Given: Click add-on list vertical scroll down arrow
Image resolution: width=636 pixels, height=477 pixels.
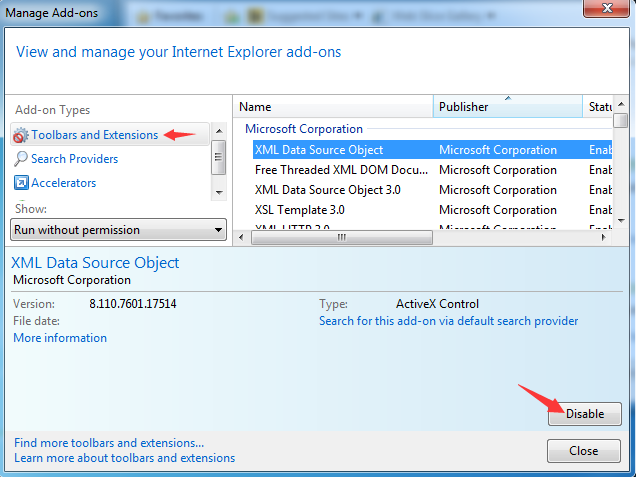Looking at the screenshot, I should click(621, 220).
